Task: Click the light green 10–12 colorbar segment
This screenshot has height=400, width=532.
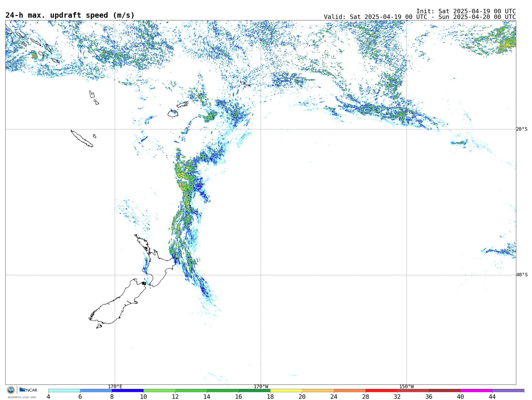Action: [159, 391]
